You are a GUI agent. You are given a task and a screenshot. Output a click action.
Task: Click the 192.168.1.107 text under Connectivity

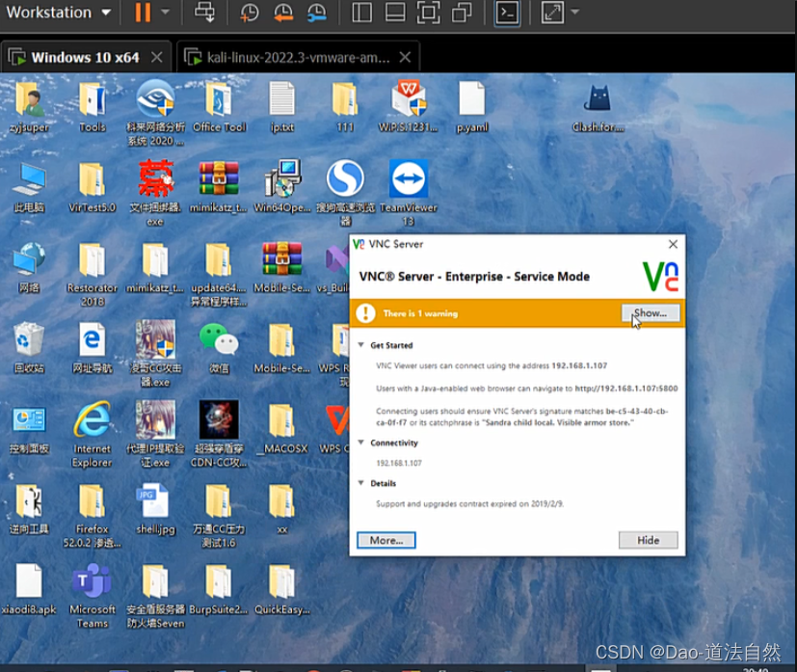399,463
